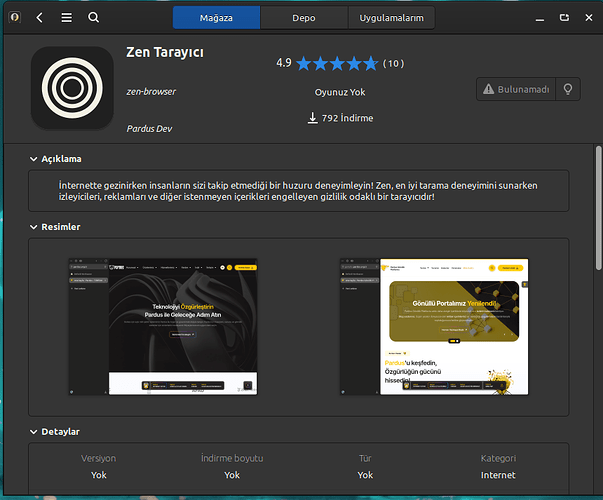The width and height of the screenshot is (603, 500).
Task: Open the Uygulamalarım tab
Action: 392,18
